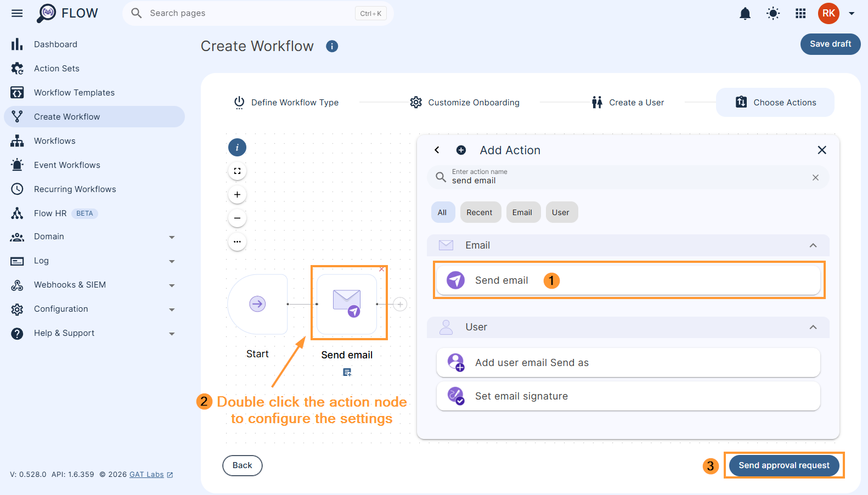Open Workflows list
The height and width of the screenshot is (495, 868).
click(94, 141)
